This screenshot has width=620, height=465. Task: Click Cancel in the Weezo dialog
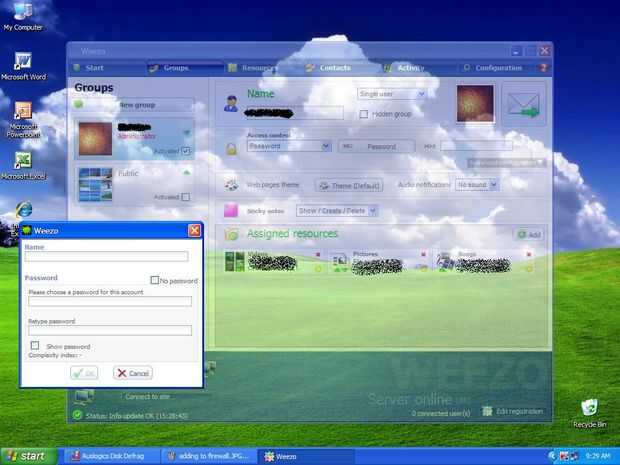[x=133, y=373]
